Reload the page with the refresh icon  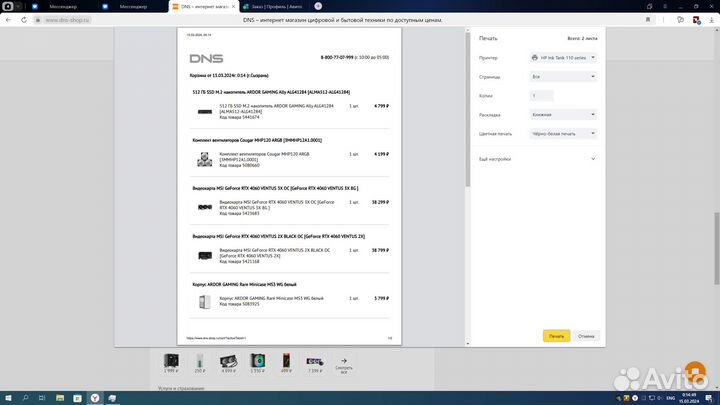[x=24, y=20]
